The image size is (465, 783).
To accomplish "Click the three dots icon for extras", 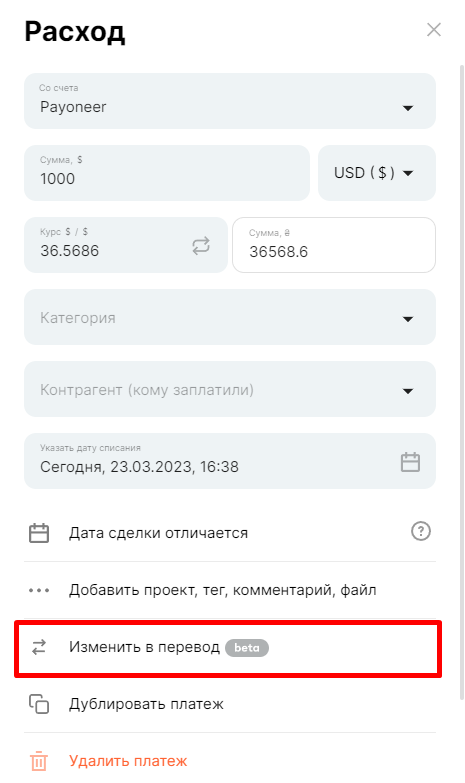I will [x=39, y=590].
